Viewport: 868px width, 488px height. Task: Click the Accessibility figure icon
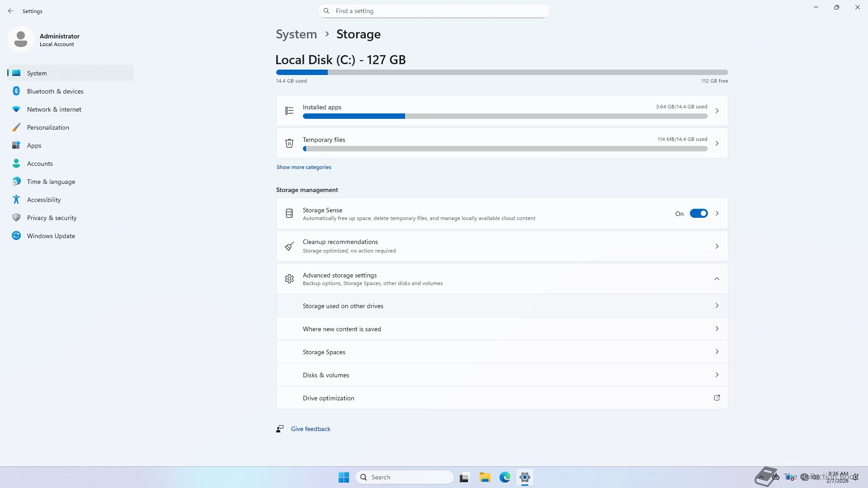16,199
